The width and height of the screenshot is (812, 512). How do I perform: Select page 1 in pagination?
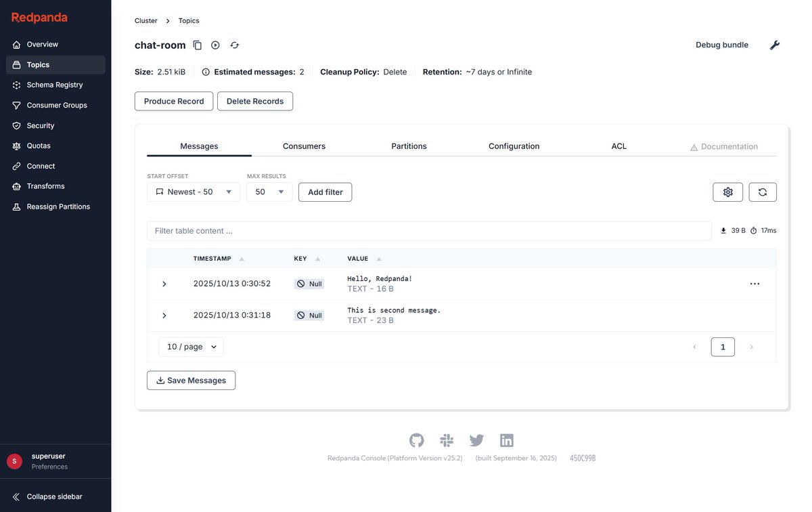click(x=723, y=347)
